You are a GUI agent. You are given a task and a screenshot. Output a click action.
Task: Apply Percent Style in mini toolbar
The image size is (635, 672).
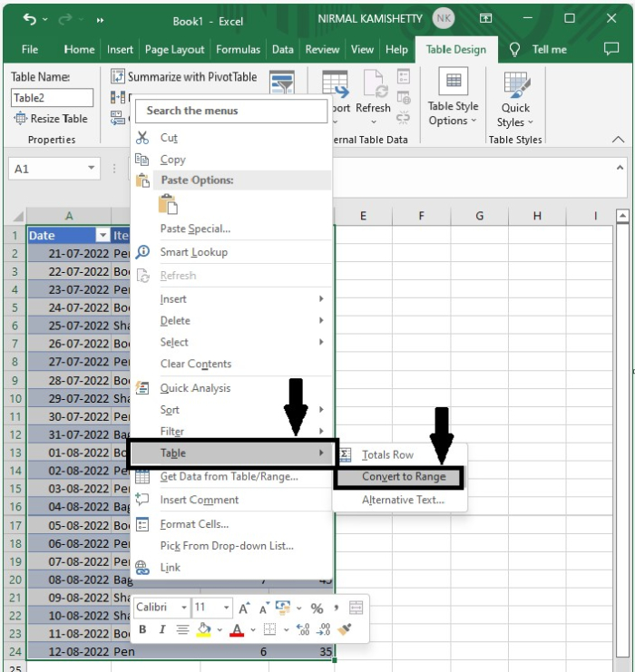coord(317,609)
